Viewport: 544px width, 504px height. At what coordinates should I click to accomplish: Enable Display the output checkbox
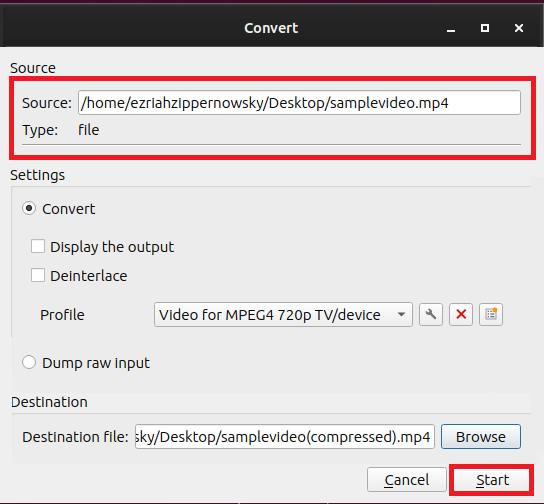point(38,247)
